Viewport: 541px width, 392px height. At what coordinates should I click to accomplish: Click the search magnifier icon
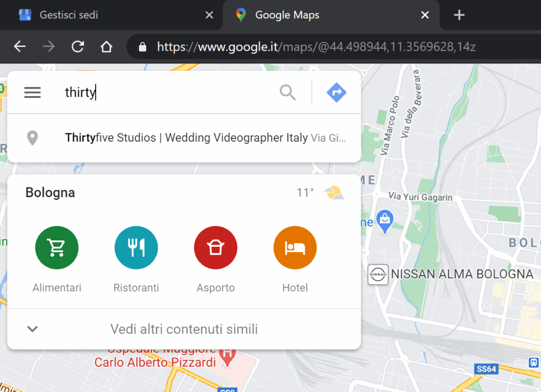coord(287,92)
